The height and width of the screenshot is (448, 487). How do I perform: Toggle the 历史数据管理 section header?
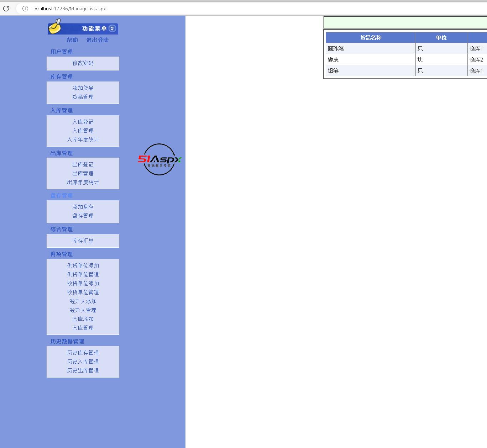pos(67,341)
